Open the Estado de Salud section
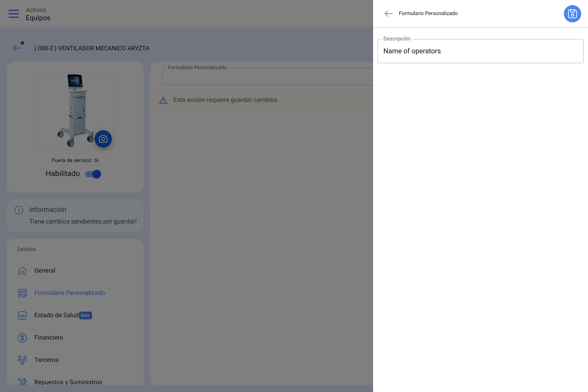 (75, 315)
